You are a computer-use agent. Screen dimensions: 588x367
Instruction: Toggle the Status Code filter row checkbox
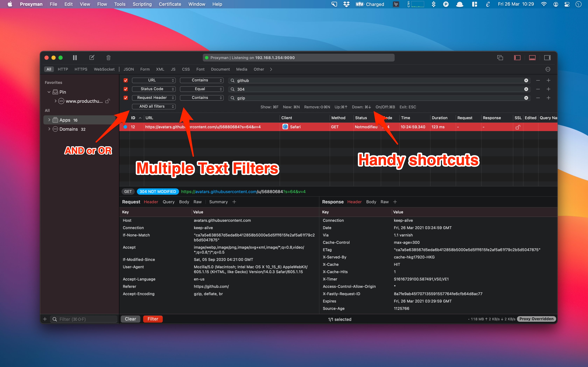(x=126, y=89)
